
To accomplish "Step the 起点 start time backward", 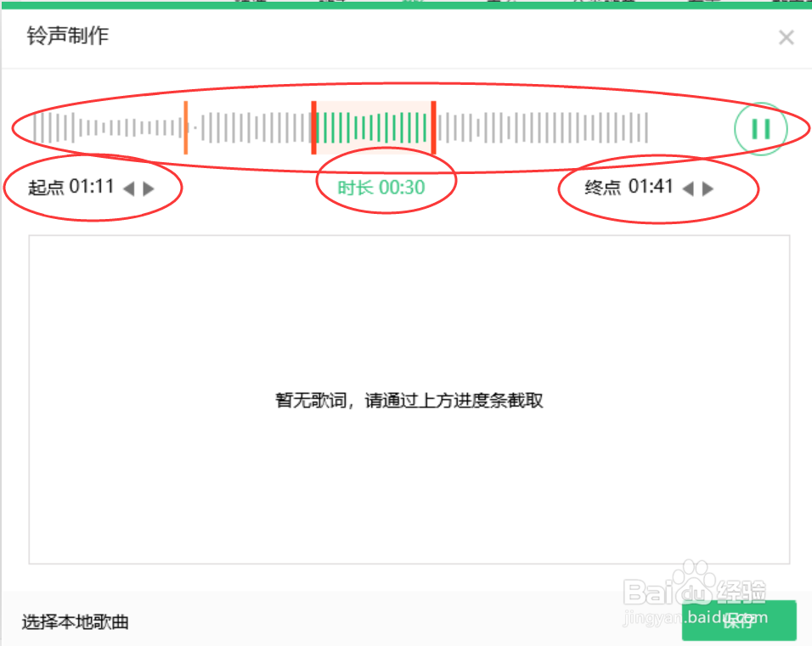I will [x=127, y=188].
